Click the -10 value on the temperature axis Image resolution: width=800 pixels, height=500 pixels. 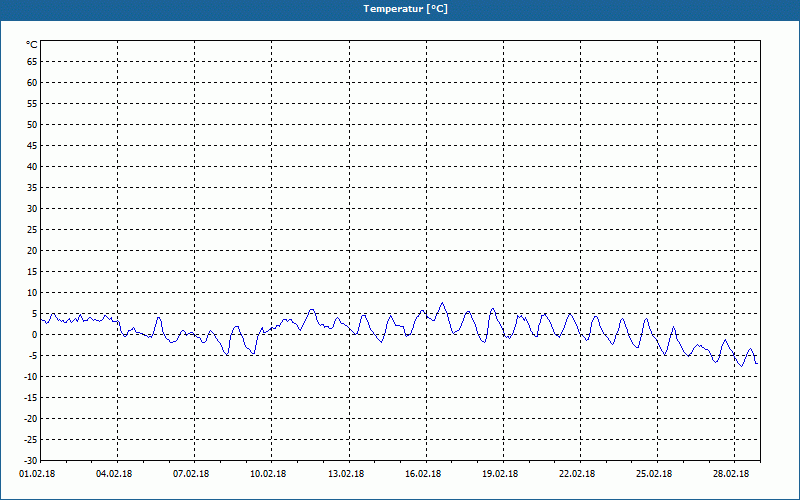coord(31,377)
